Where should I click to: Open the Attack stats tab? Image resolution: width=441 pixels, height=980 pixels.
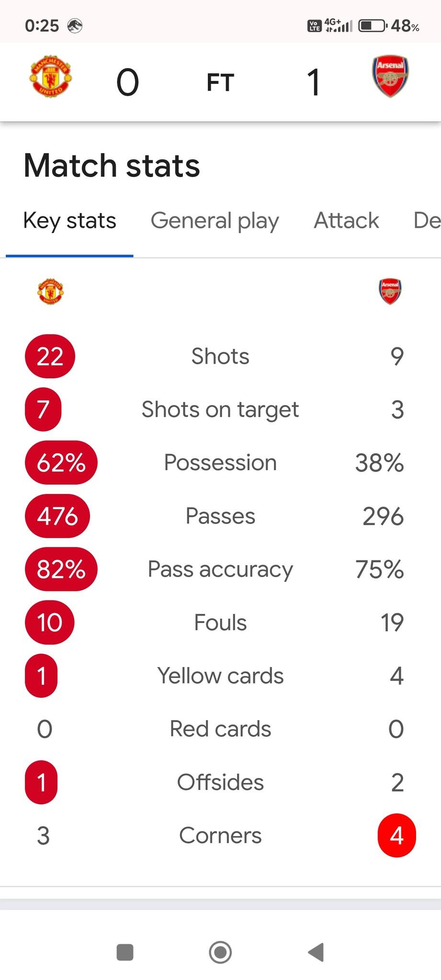346,221
